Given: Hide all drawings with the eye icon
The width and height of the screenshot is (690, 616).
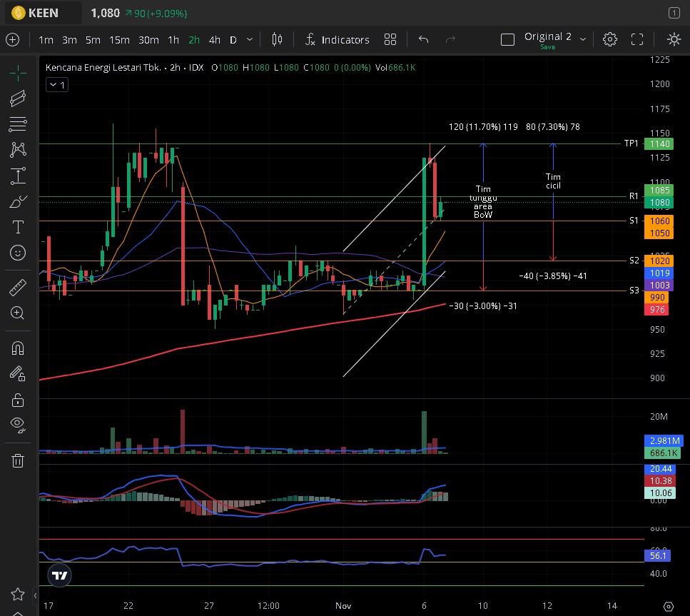Looking at the screenshot, I should coord(18,425).
